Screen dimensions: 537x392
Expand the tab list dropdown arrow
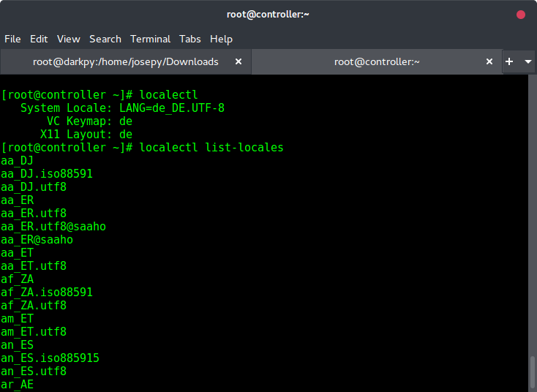tap(527, 61)
